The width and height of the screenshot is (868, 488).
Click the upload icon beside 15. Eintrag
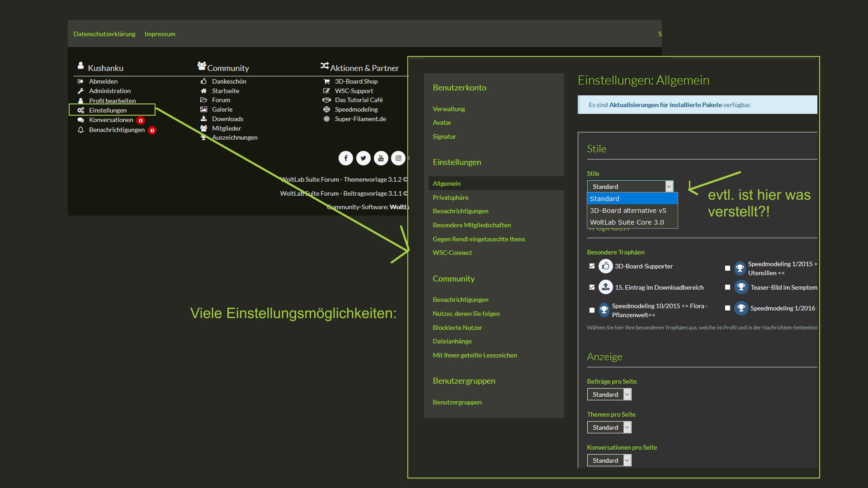605,287
